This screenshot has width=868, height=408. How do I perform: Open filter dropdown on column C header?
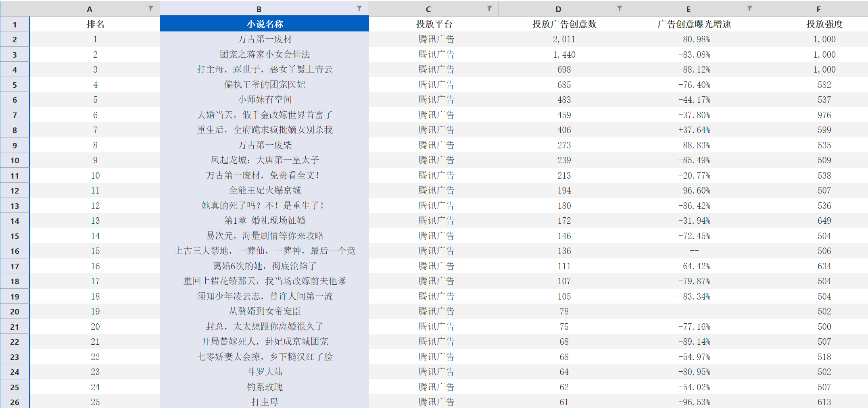pos(489,8)
